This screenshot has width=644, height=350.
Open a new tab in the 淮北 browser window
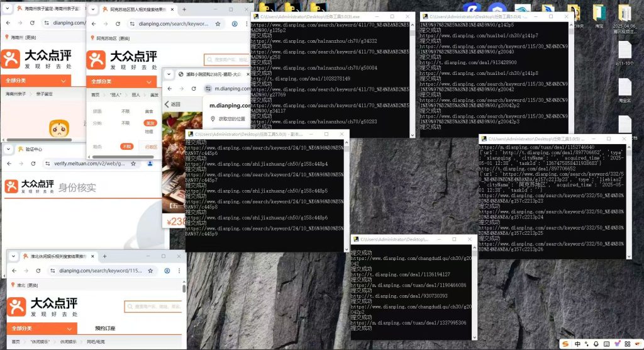tap(105, 256)
